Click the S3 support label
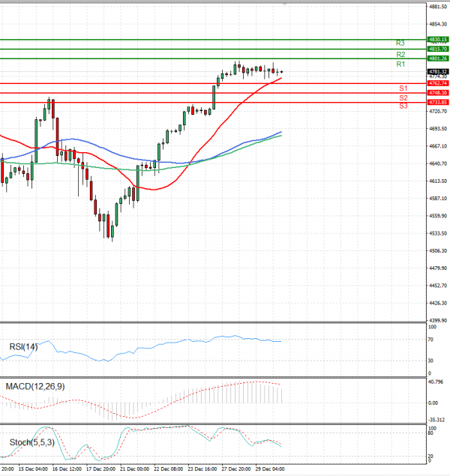 [403, 106]
